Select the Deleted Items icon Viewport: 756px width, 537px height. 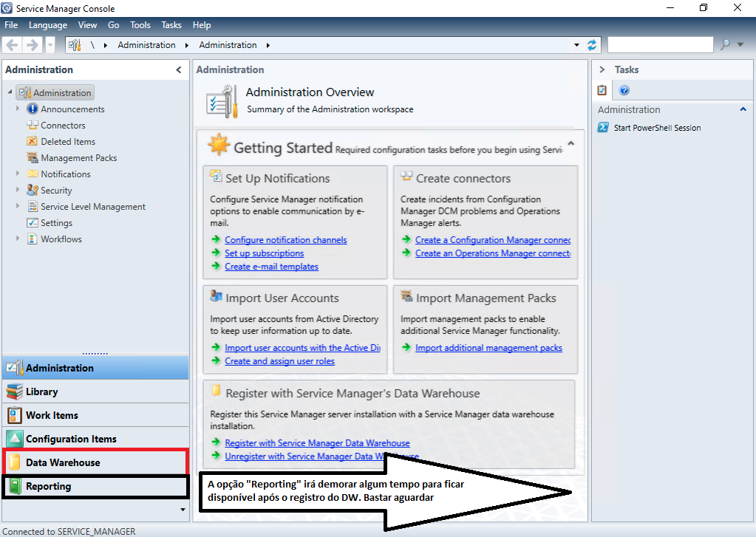(x=33, y=142)
